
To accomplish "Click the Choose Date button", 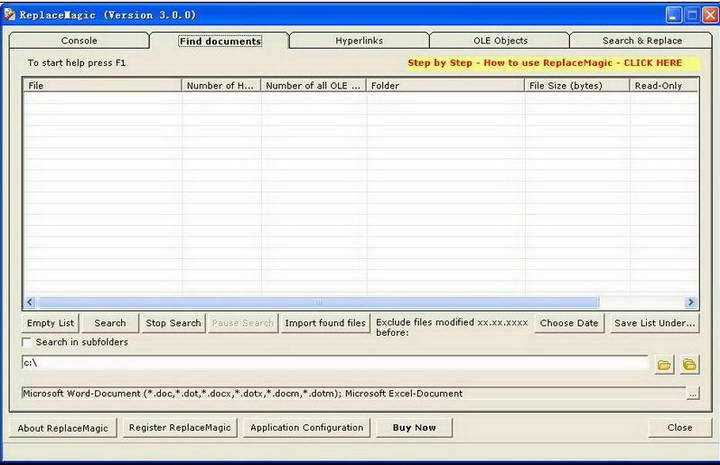I will pos(569,323).
